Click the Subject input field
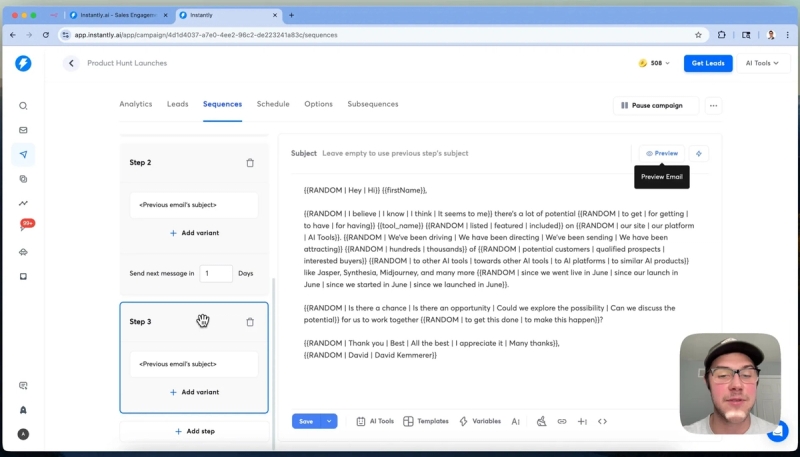Image resolution: width=800 pixels, height=457 pixels. click(x=474, y=154)
